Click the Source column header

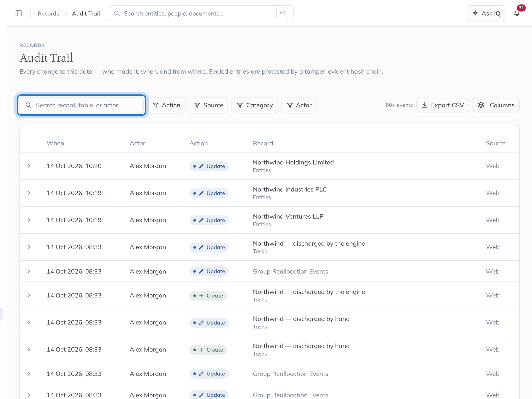[x=496, y=143]
